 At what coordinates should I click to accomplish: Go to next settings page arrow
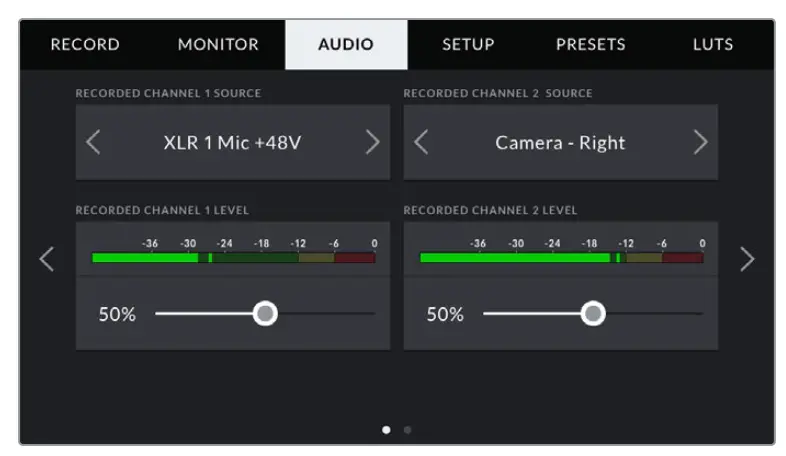pyautogui.click(x=747, y=259)
